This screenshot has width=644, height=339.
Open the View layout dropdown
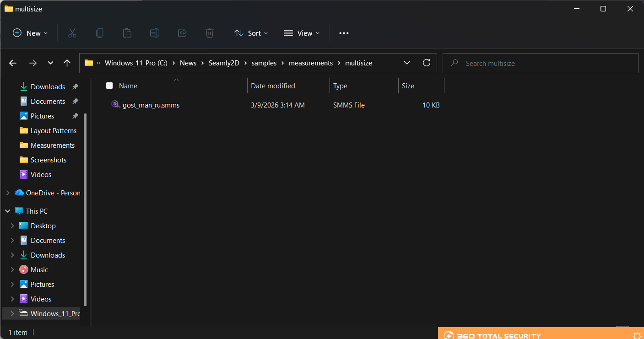coord(302,33)
